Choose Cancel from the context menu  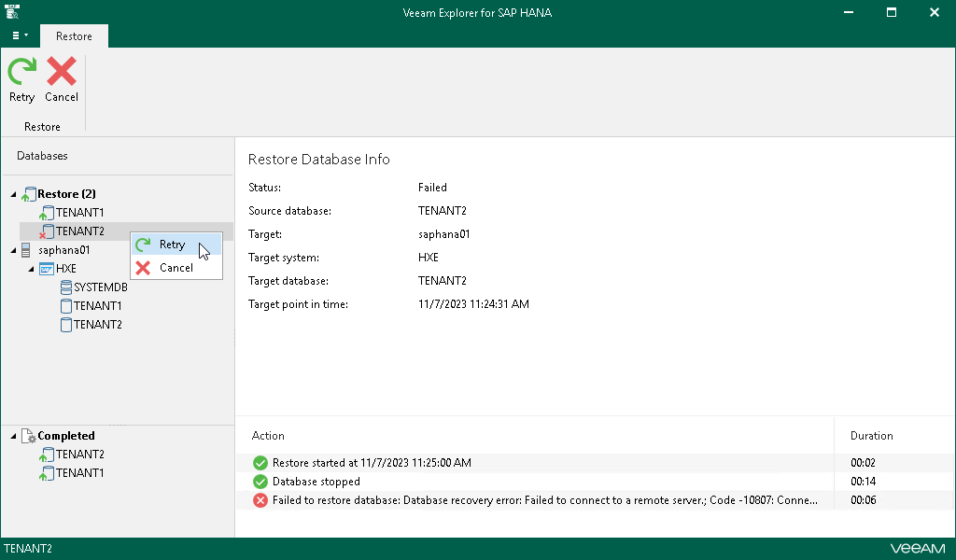pyautogui.click(x=176, y=267)
